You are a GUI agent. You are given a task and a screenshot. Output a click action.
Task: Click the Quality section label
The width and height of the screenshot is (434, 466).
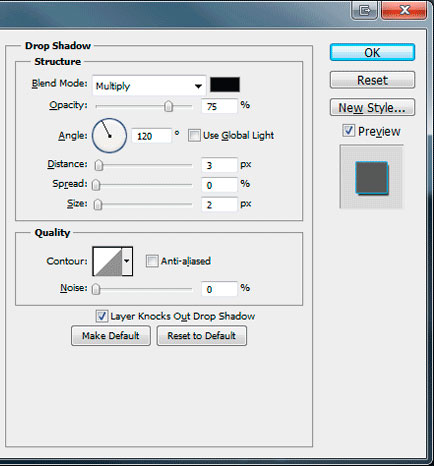coord(52,233)
